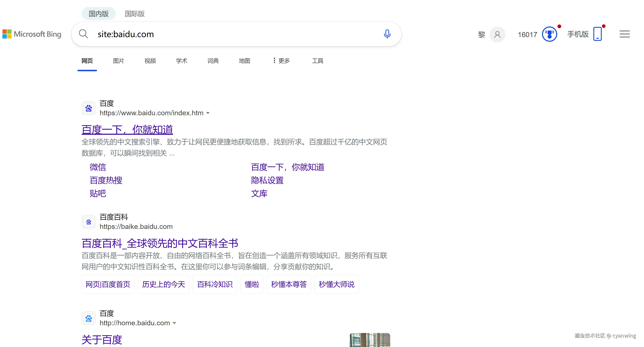This screenshot has width=644, height=347.
Task: Click the Baidu Baike favicon icon
Action: pos(89,222)
